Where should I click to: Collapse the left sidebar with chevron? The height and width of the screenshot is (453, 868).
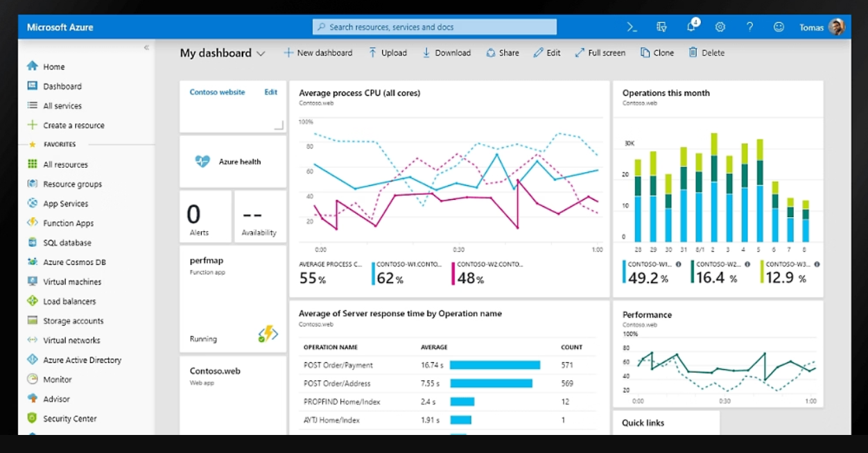146,47
